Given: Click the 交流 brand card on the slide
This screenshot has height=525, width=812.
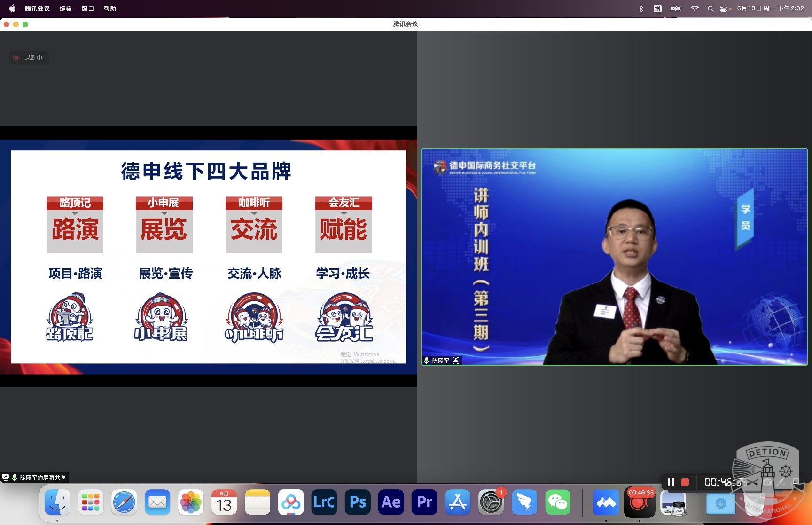Looking at the screenshot, I should tap(254, 225).
